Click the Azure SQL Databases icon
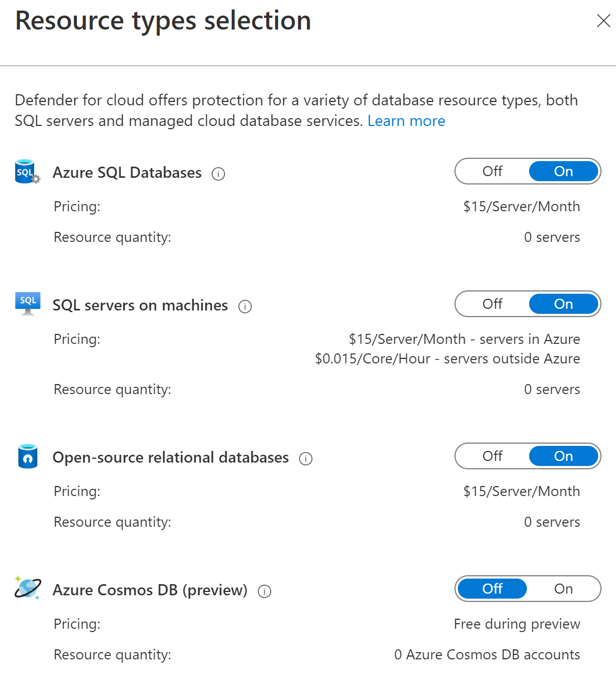 27,172
